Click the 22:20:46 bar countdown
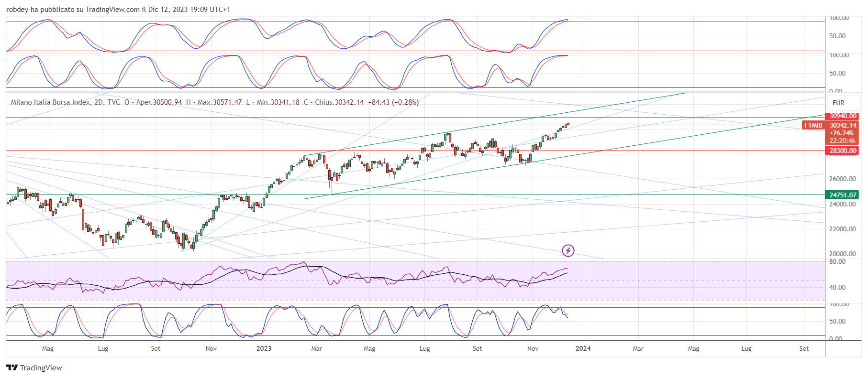This screenshot has width=868, height=378. point(843,140)
